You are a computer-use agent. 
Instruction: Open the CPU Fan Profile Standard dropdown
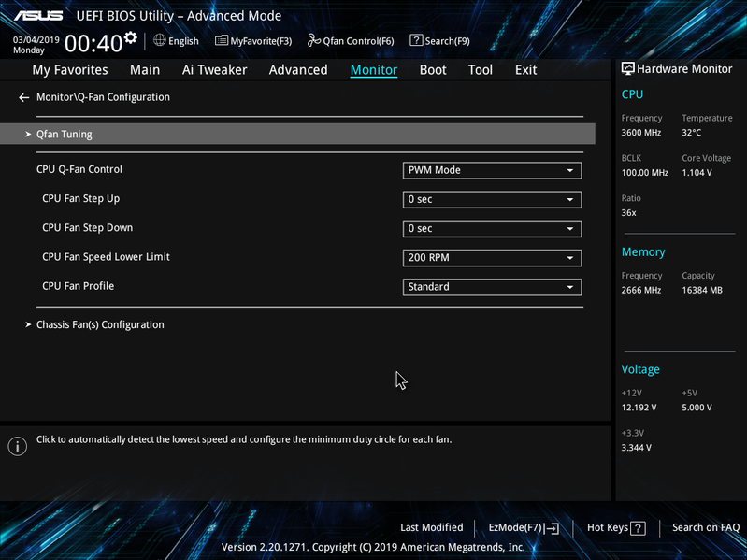[492, 287]
